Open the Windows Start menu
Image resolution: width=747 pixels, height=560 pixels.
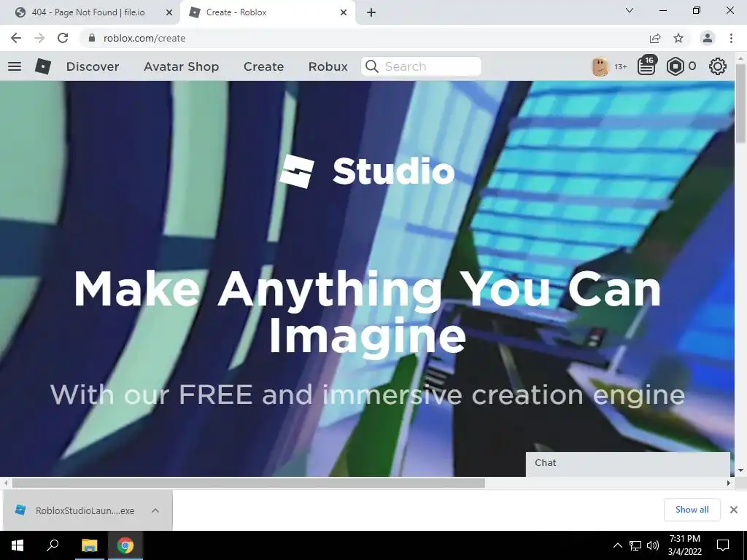18,545
